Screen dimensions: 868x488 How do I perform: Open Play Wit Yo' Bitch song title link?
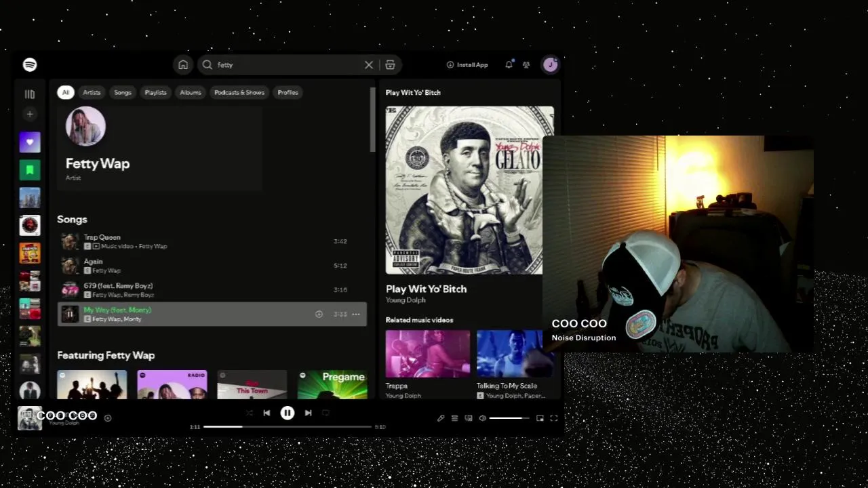pos(426,289)
